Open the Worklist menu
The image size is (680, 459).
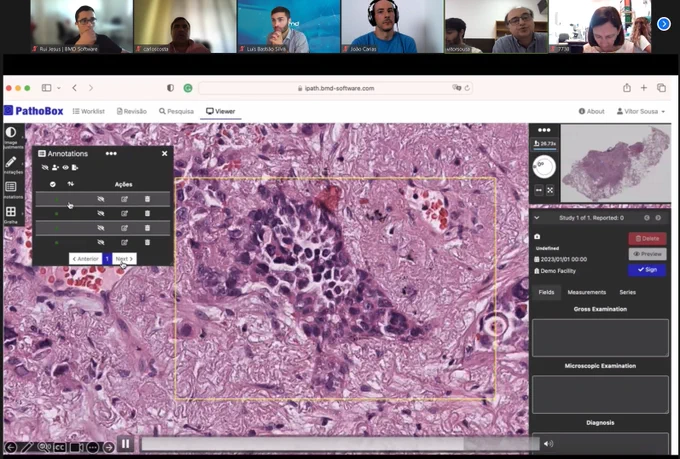point(89,111)
